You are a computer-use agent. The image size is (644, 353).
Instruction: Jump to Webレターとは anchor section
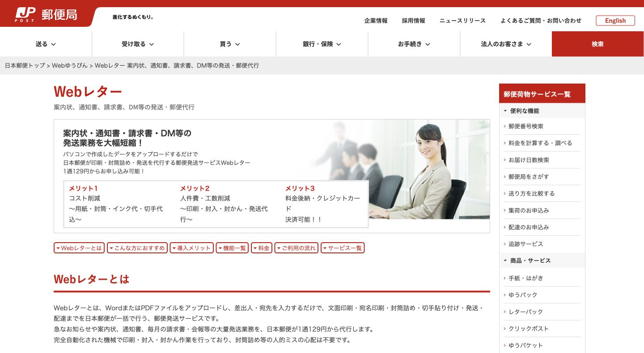79,248
